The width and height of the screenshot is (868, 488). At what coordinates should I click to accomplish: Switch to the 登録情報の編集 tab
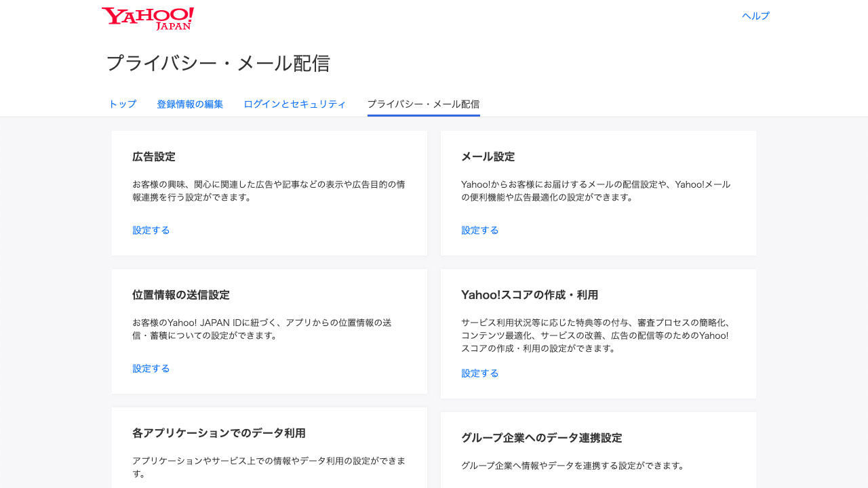click(190, 104)
